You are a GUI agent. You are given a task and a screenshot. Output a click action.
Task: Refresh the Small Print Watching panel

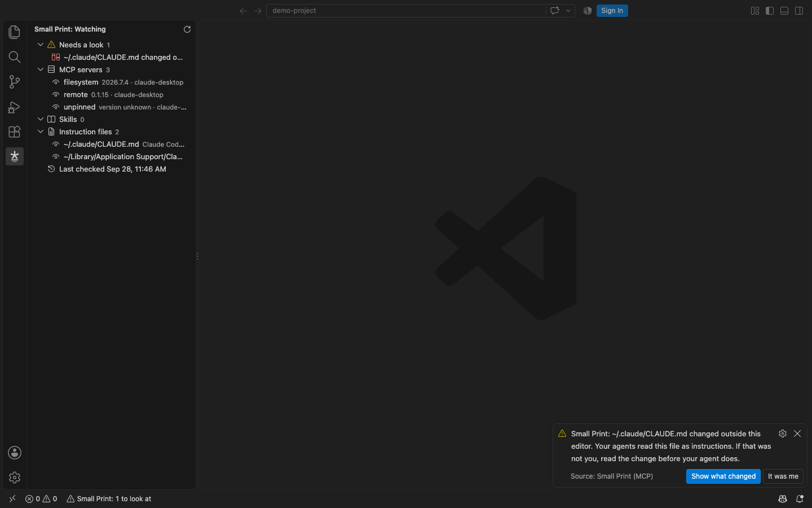(x=187, y=29)
